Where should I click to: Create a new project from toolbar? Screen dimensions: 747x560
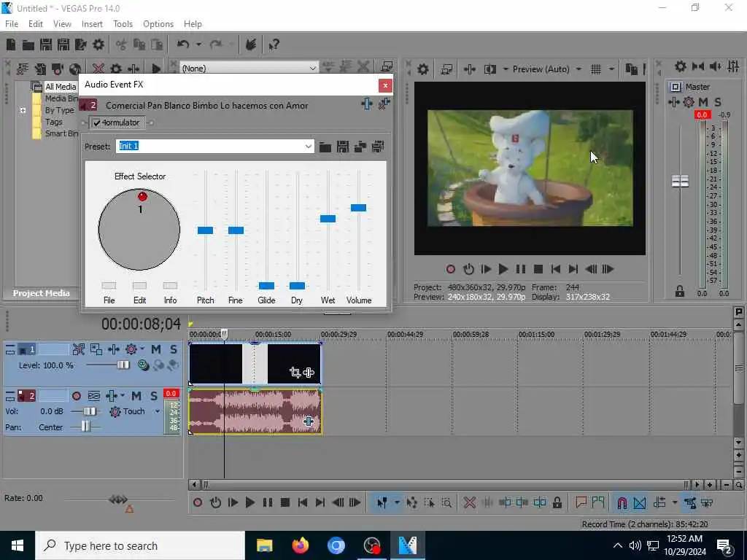[x=11, y=44]
